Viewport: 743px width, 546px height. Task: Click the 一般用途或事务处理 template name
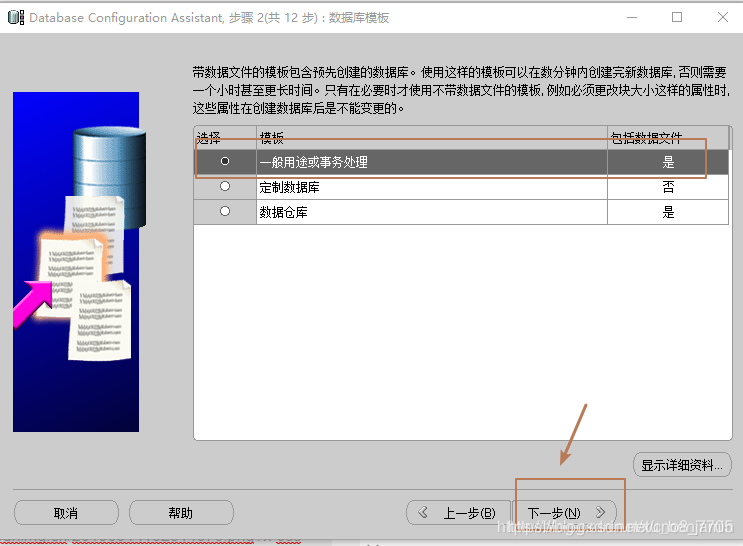tap(313, 162)
